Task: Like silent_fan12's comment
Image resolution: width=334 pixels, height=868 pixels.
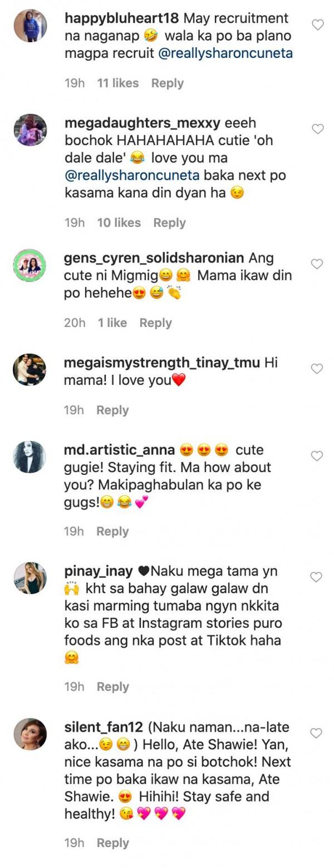Action: (317, 733)
